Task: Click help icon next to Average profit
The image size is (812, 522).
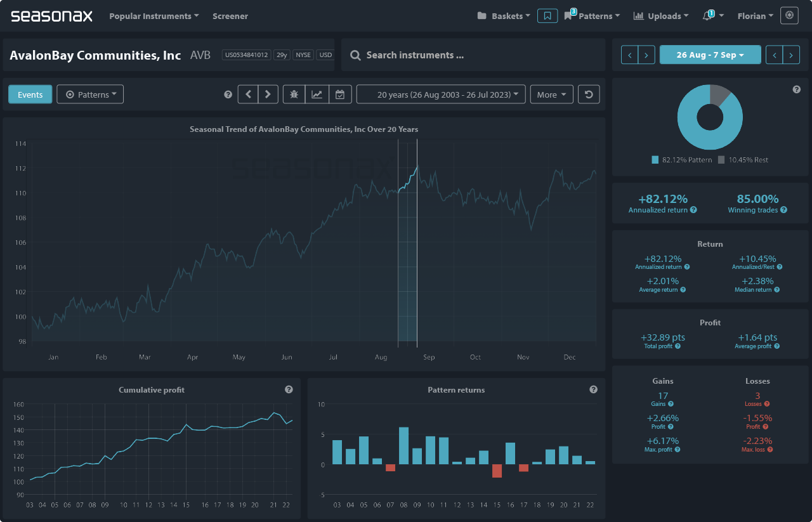Action: click(x=777, y=346)
